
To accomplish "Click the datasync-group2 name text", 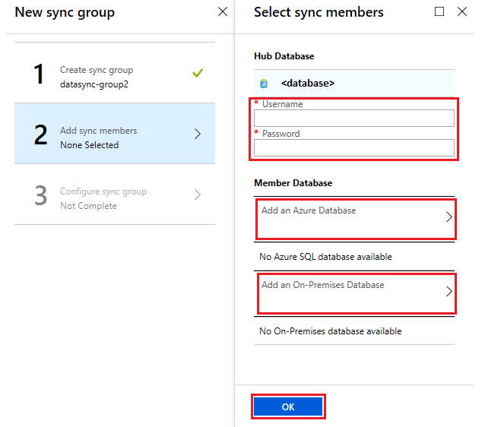I will 94,84.
